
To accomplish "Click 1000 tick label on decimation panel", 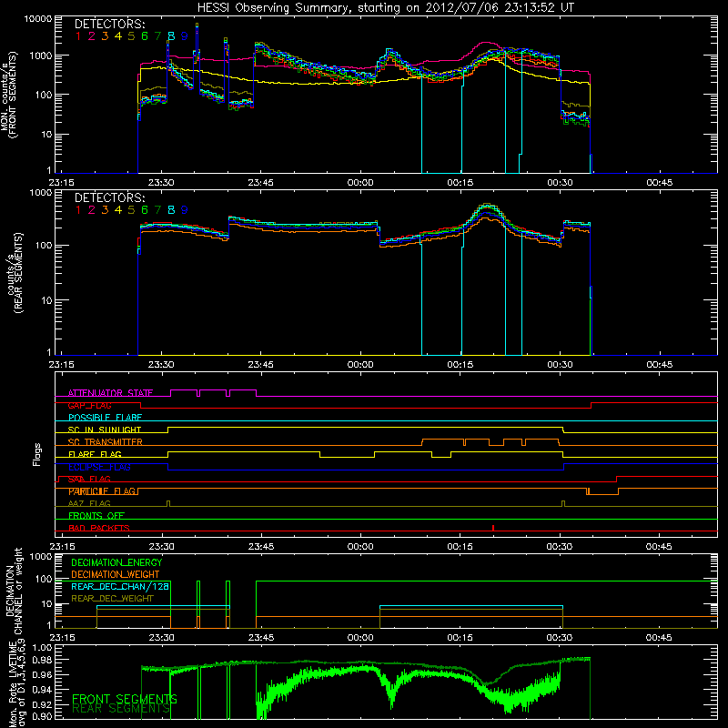I will [40, 556].
